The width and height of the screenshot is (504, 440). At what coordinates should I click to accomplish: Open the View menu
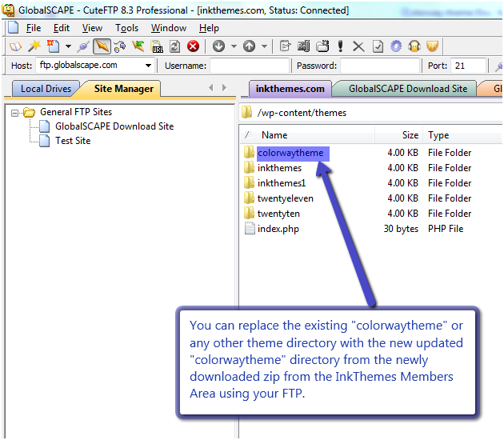[x=92, y=28]
